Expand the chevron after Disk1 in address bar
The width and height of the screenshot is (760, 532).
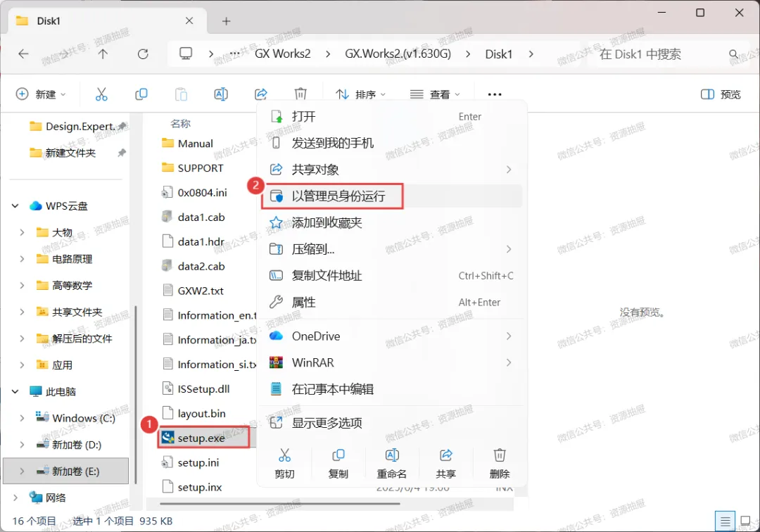point(531,53)
